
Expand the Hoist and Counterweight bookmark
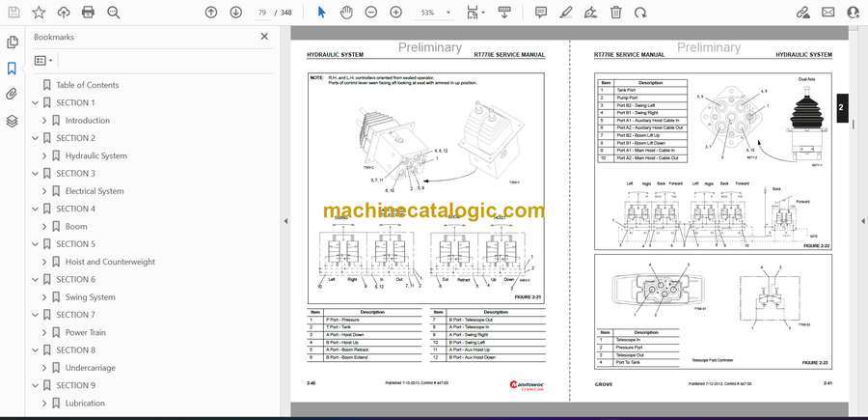(44, 262)
